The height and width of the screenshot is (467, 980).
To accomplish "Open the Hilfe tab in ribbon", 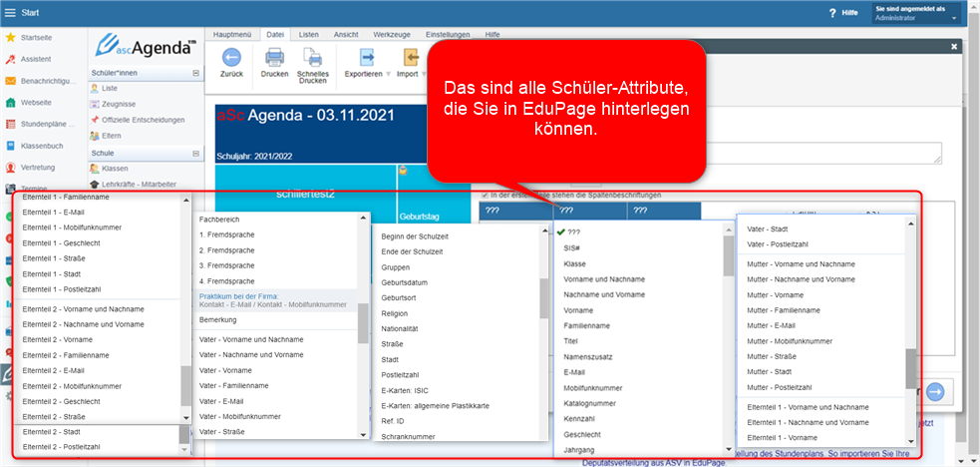I will coord(491,34).
